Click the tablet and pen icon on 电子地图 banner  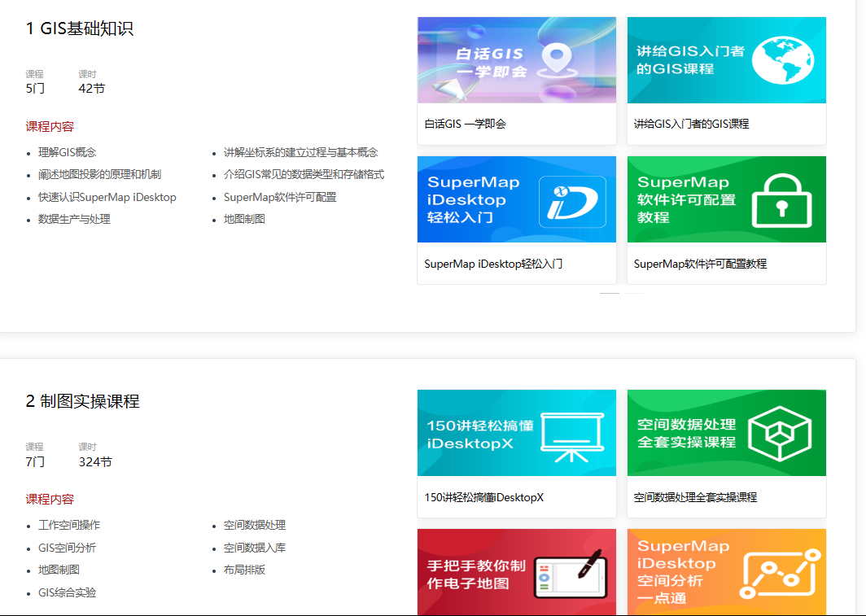[x=571, y=574]
